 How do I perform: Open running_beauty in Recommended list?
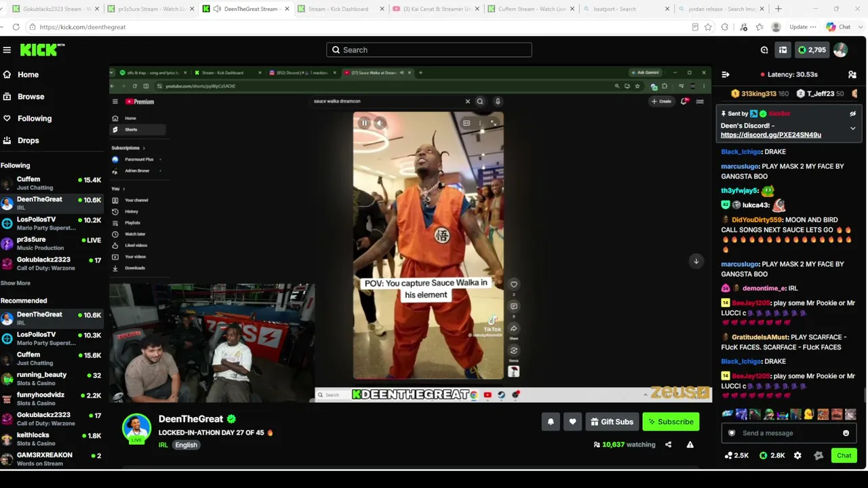tap(51, 379)
